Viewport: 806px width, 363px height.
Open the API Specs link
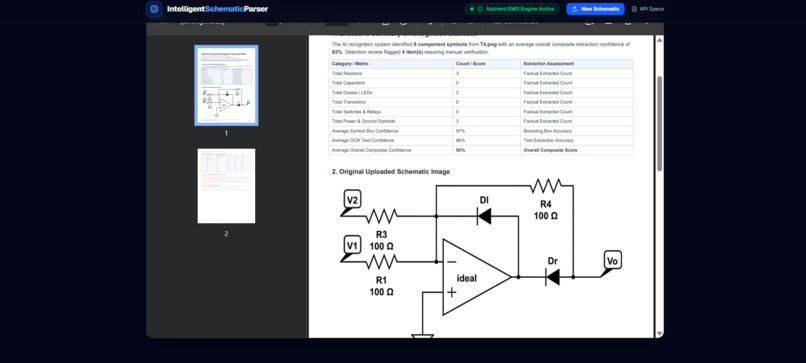[x=648, y=9]
